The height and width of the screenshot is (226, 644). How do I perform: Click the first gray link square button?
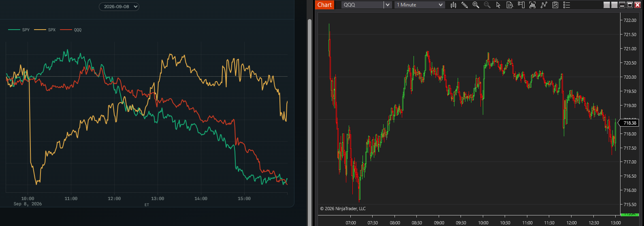[606, 5]
